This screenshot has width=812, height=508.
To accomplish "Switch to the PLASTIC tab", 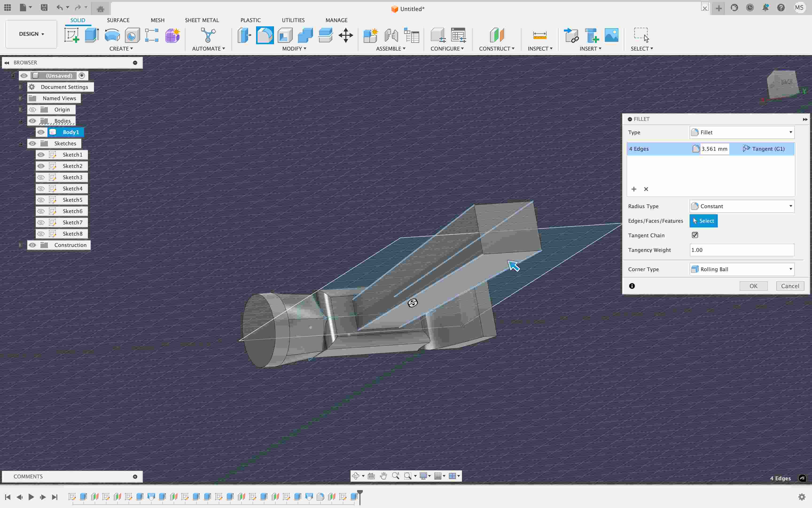I will (x=250, y=20).
